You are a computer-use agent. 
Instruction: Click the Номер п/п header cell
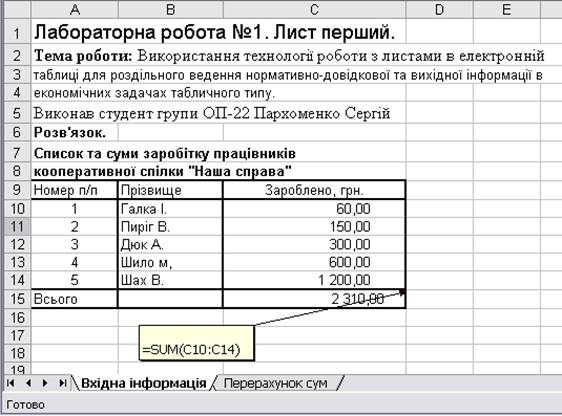point(75,190)
